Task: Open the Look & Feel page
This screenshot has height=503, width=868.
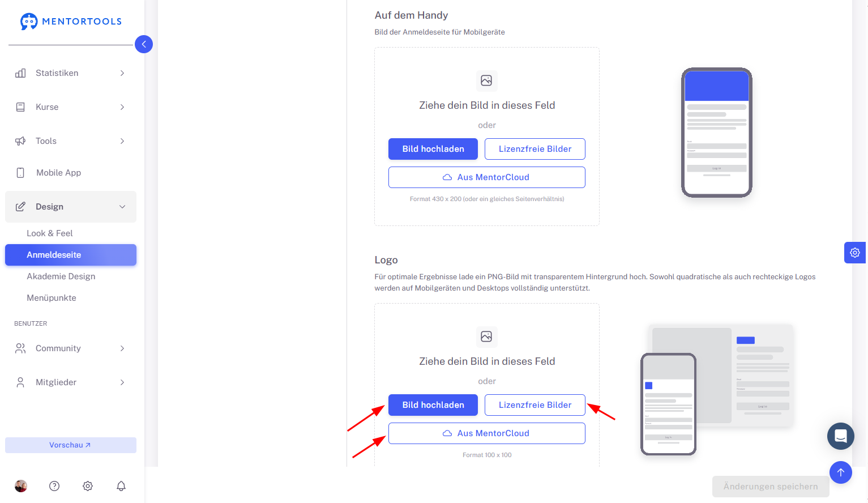Action: (x=50, y=233)
